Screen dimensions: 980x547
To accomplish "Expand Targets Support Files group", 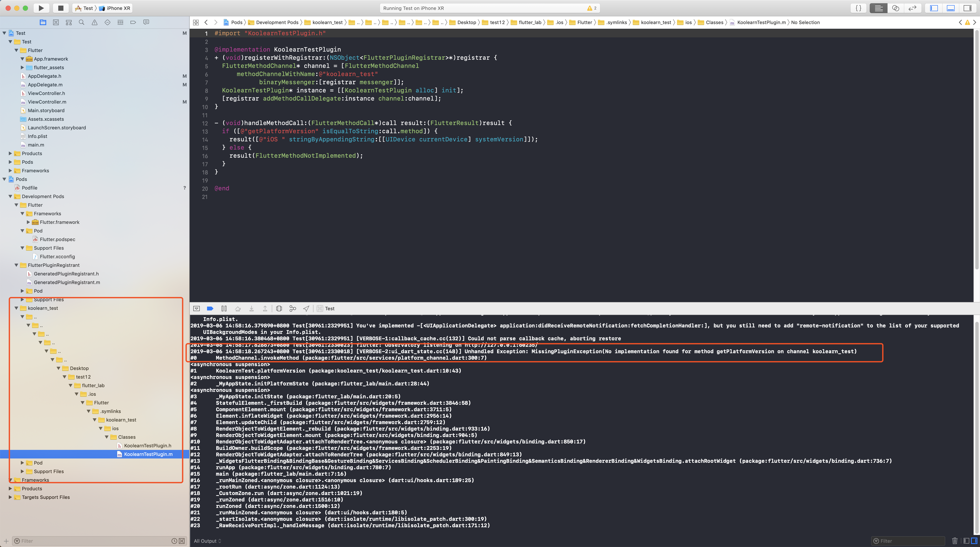I will (10, 497).
